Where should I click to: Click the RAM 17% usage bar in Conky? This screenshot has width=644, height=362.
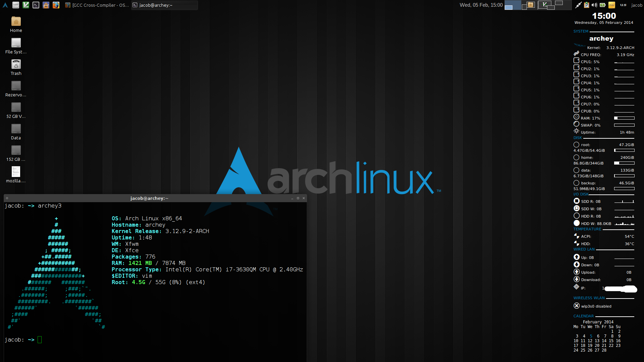(624, 118)
